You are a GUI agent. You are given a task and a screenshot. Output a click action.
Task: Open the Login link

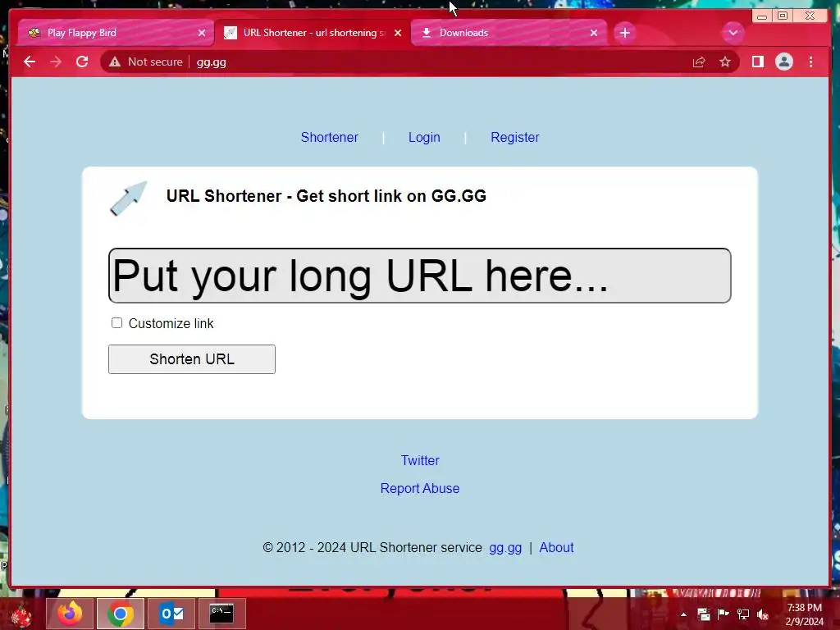click(x=424, y=138)
